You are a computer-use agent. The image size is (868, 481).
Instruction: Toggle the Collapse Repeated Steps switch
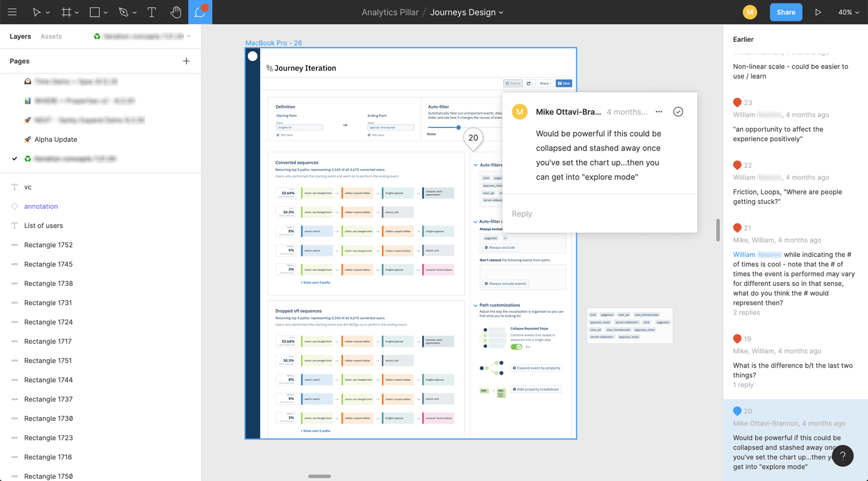tap(516, 347)
